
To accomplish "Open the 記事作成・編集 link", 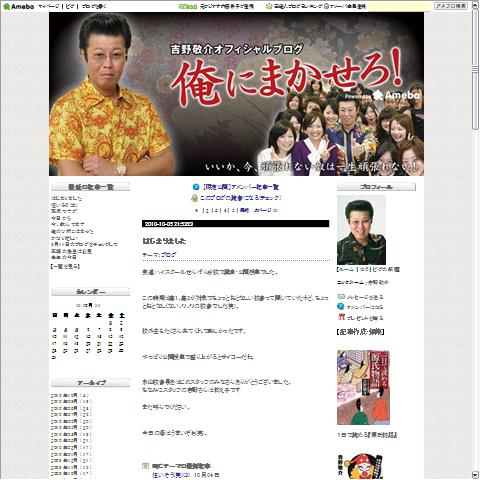I will pos(361,332).
